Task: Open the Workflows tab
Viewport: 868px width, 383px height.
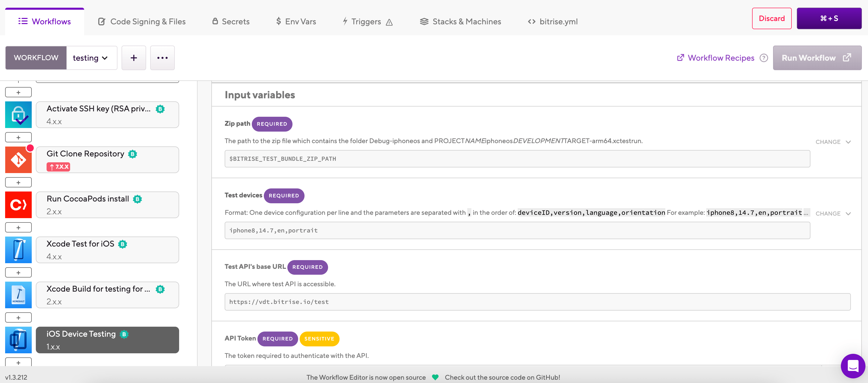Action: click(x=45, y=22)
